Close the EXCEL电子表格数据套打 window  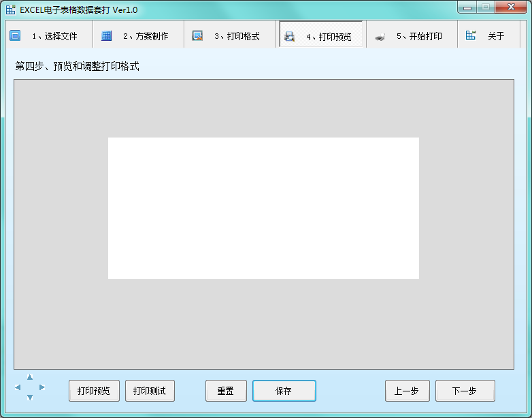[x=511, y=7]
